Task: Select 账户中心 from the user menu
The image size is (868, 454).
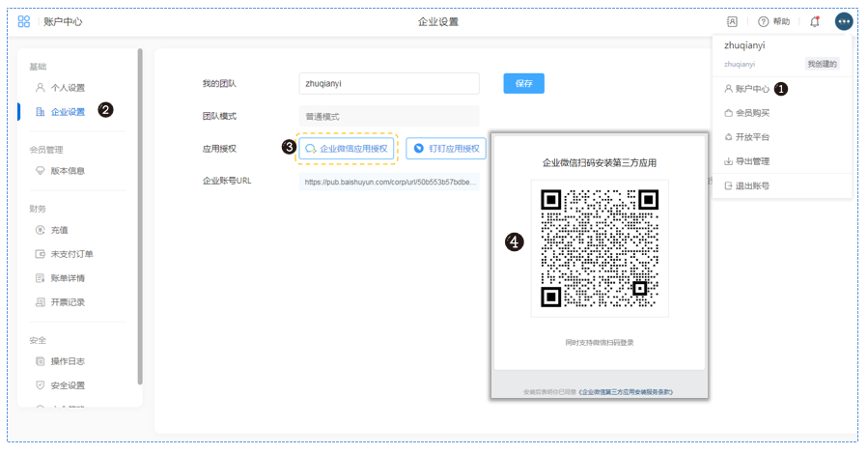Action: (751, 89)
